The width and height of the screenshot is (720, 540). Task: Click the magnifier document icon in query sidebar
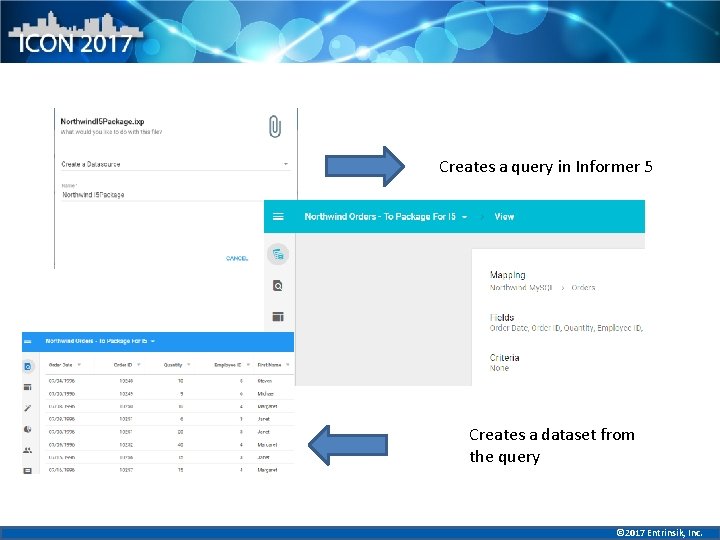pos(278,286)
